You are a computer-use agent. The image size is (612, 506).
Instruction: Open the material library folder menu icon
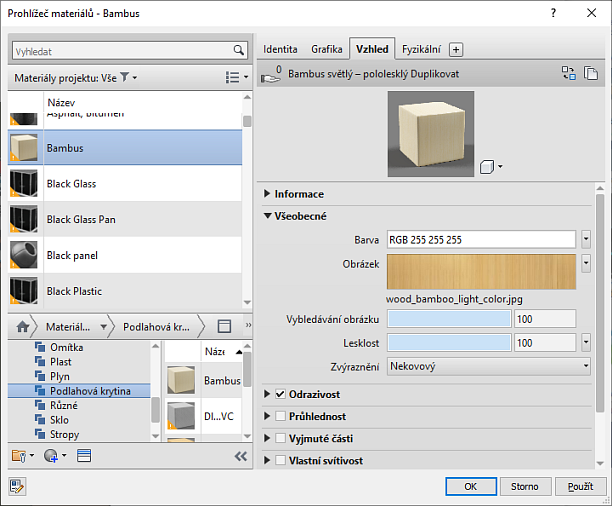click(20, 456)
